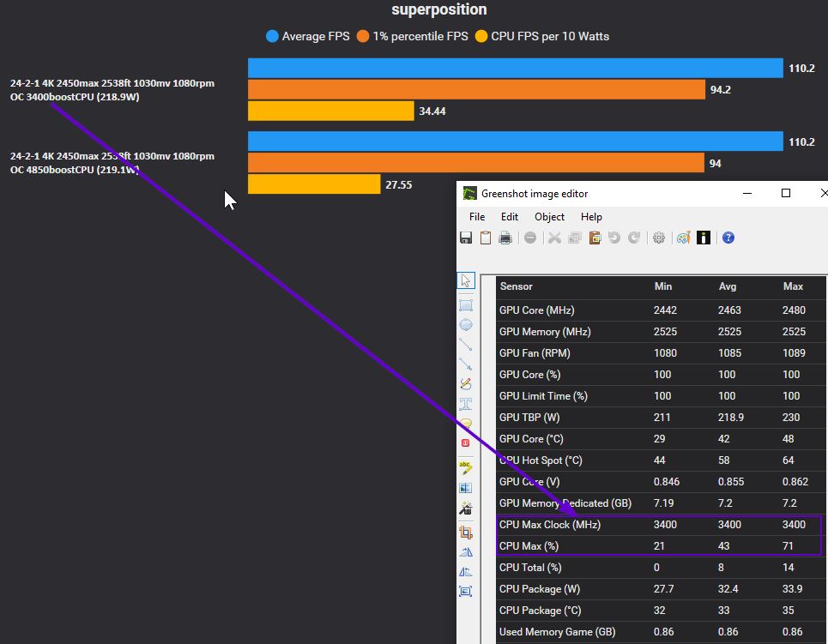
Task: Open the Effects magic hat tool
Action: [466, 508]
